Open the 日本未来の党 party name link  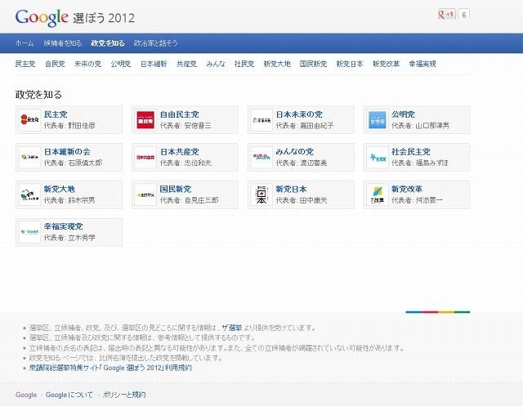[x=299, y=114]
